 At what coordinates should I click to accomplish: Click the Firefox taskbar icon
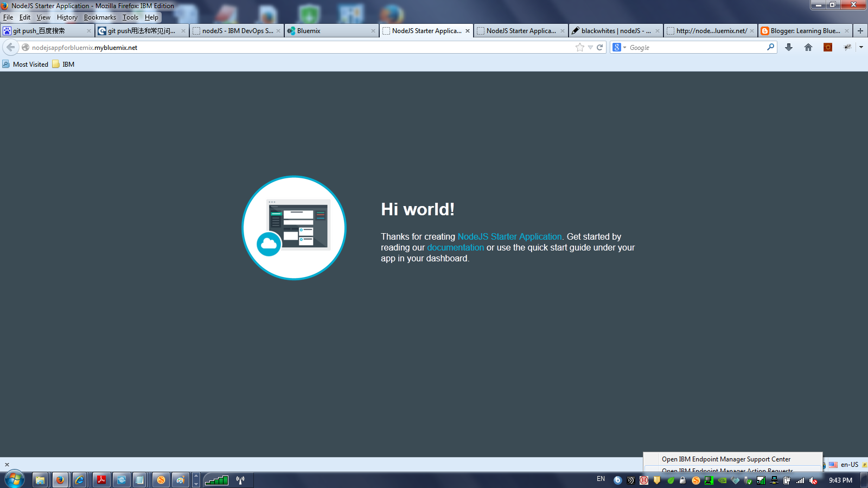point(60,480)
